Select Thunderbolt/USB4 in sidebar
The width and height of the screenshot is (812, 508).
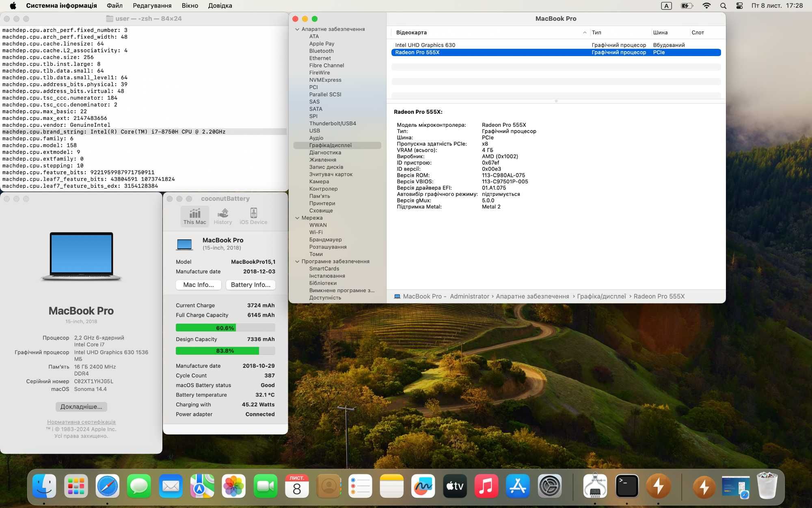(333, 124)
